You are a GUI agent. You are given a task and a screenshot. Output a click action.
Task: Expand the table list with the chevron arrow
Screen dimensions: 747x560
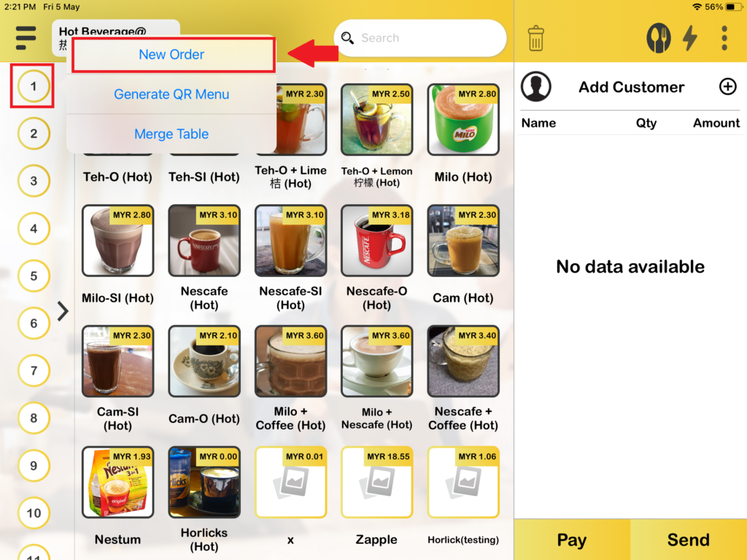tap(63, 311)
